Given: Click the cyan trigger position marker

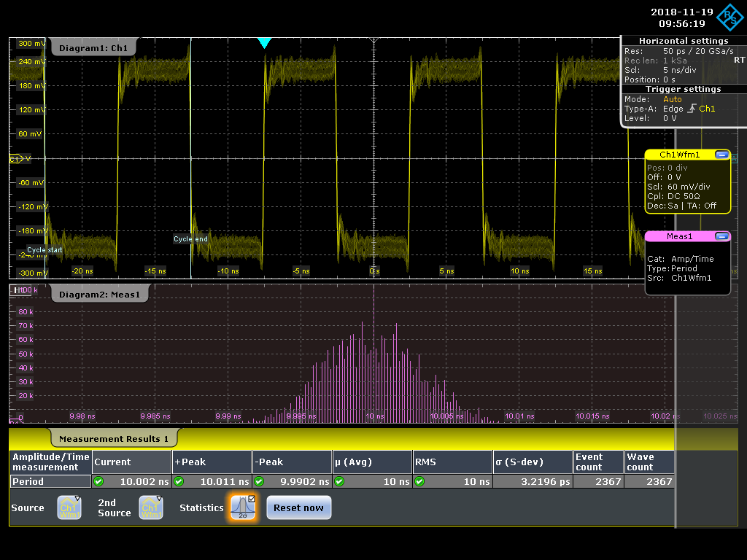Looking at the screenshot, I should click(x=264, y=43).
